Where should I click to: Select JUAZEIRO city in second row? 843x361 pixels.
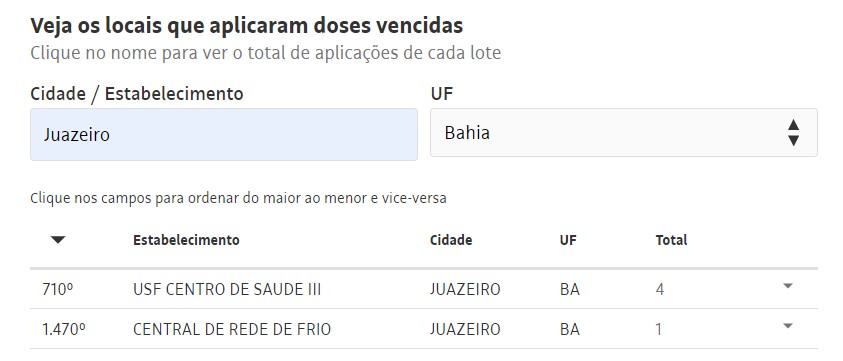pos(465,329)
